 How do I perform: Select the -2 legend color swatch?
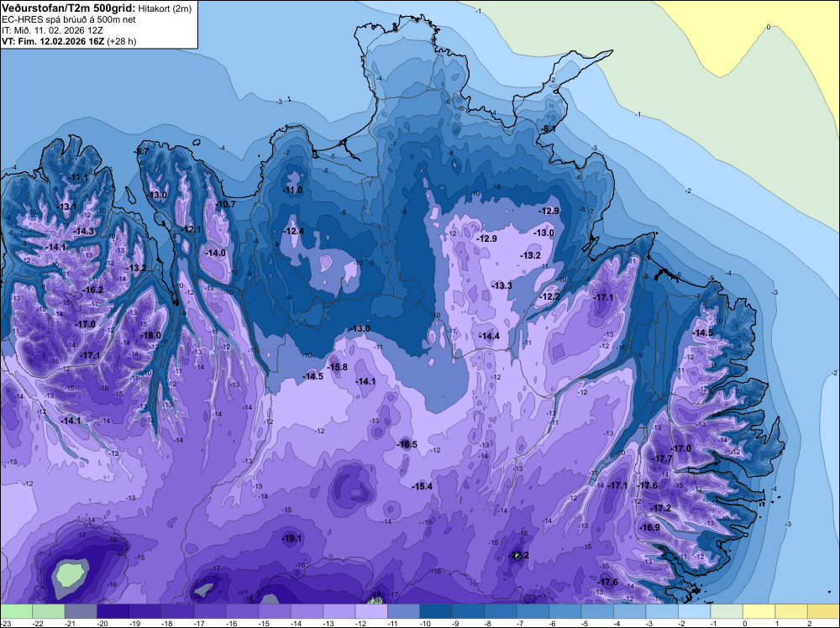click(695, 611)
